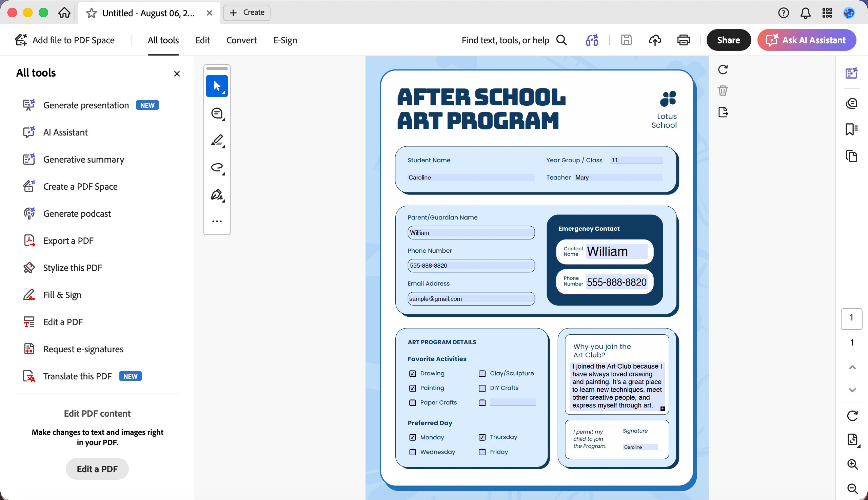Open the generate podcast audio icon in toolbar
Viewport: 868px width, 500px height.
tap(592, 40)
